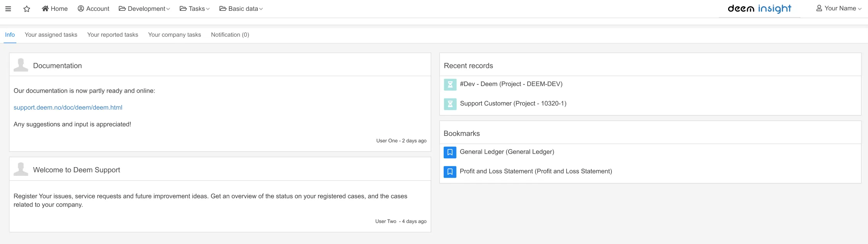Switch to Your reported tasks tab
This screenshot has height=244, width=868.
[x=112, y=35]
